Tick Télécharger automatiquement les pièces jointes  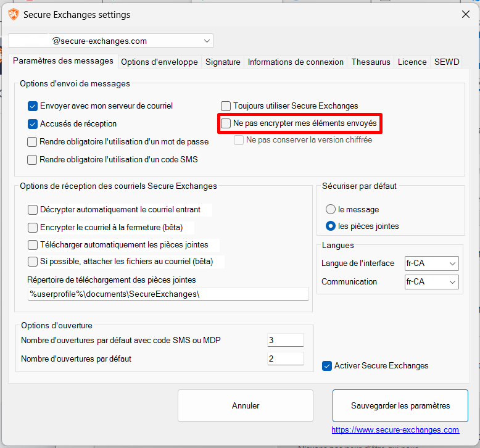point(33,244)
